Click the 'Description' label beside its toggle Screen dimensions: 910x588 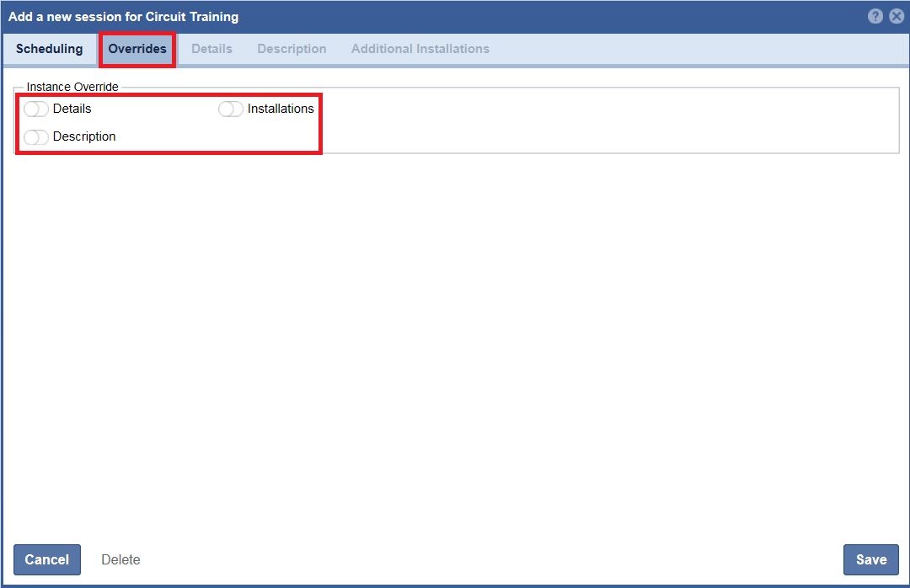click(x=84, y=136)
